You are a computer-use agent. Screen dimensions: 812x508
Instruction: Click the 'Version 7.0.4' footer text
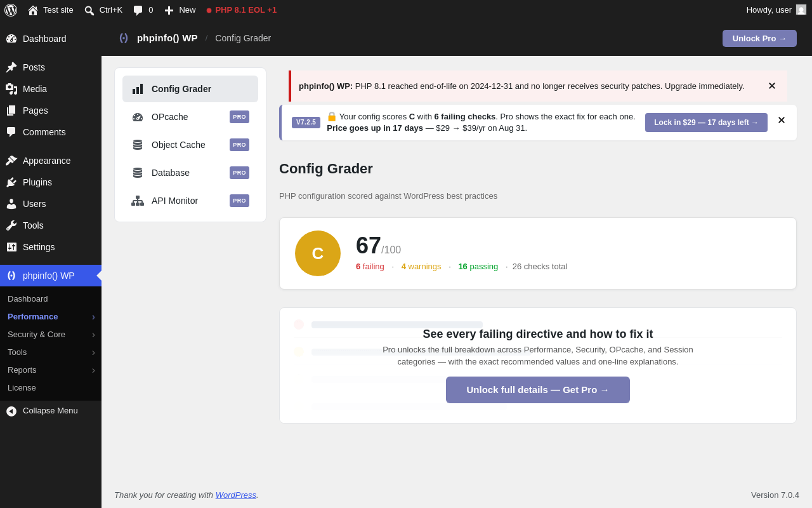point(775,495)
